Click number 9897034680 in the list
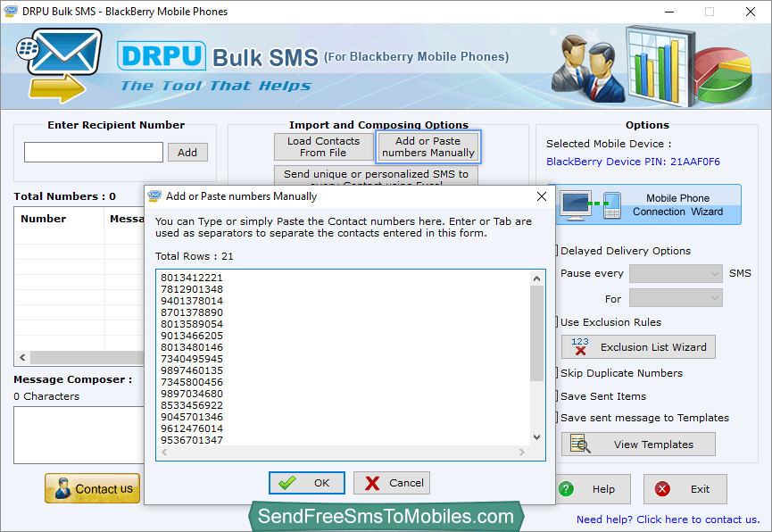 tap(192, 394)
